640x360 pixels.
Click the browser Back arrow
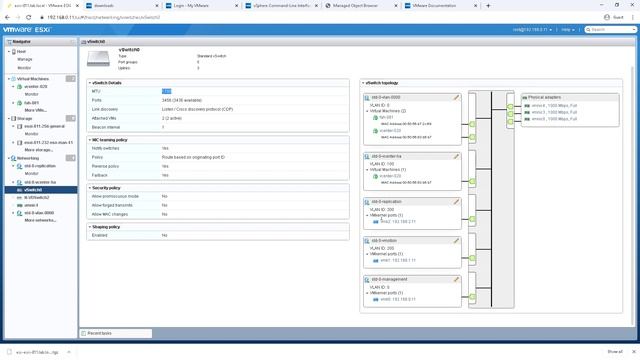[x=7, y=18]
